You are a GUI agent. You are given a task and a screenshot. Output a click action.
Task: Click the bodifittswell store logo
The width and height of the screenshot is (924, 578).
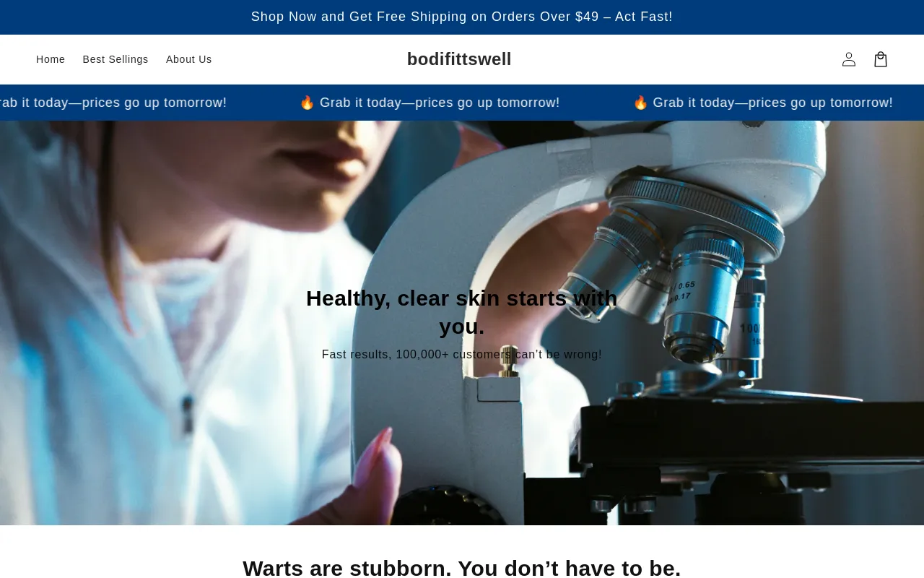[459, 59]
